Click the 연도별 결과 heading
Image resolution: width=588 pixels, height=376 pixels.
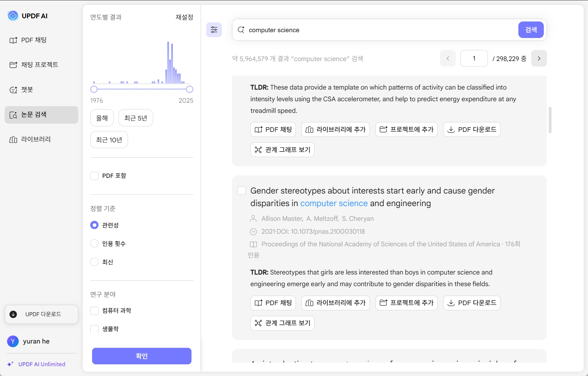pos(106,17)
